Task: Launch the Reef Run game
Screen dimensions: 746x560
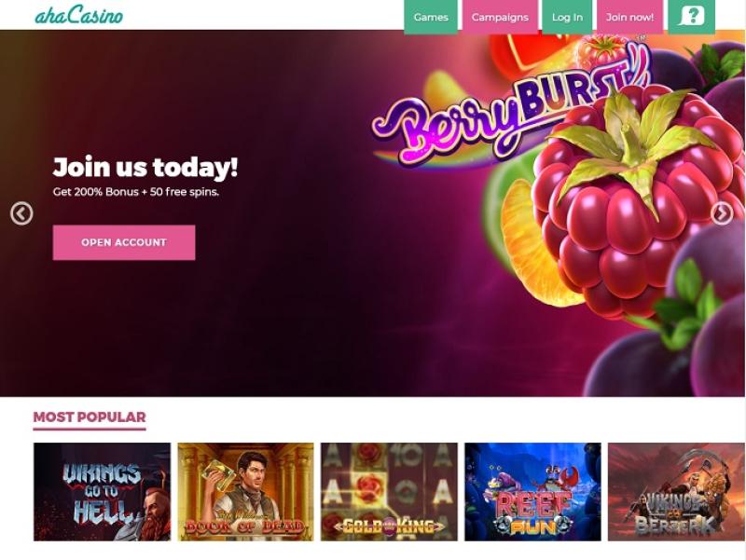Action: (x=532, y=492)
